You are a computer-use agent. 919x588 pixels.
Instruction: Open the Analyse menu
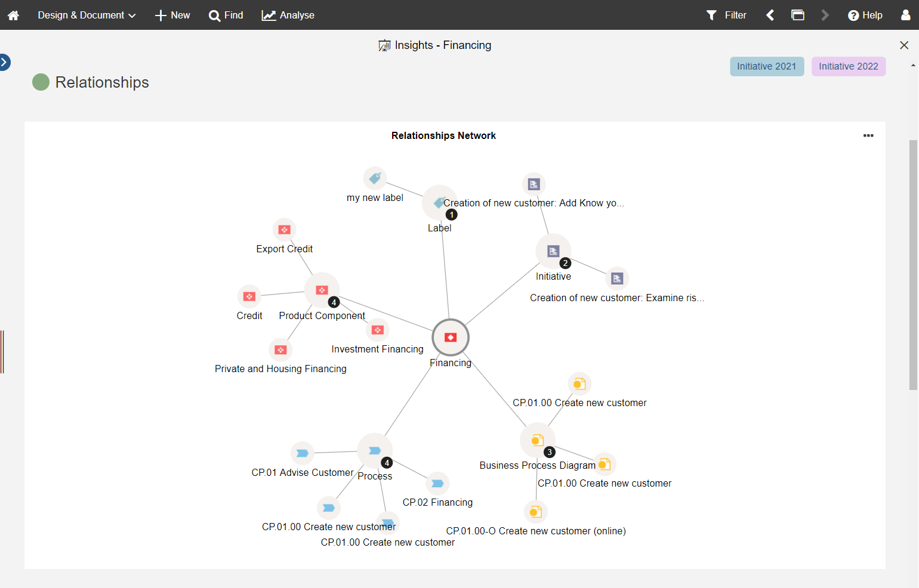click(288, 15)
